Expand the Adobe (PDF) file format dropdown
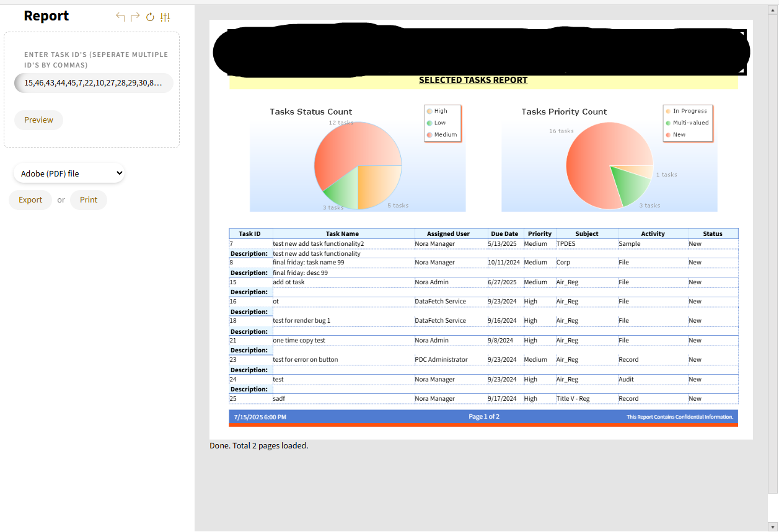 tap(69, 173)
